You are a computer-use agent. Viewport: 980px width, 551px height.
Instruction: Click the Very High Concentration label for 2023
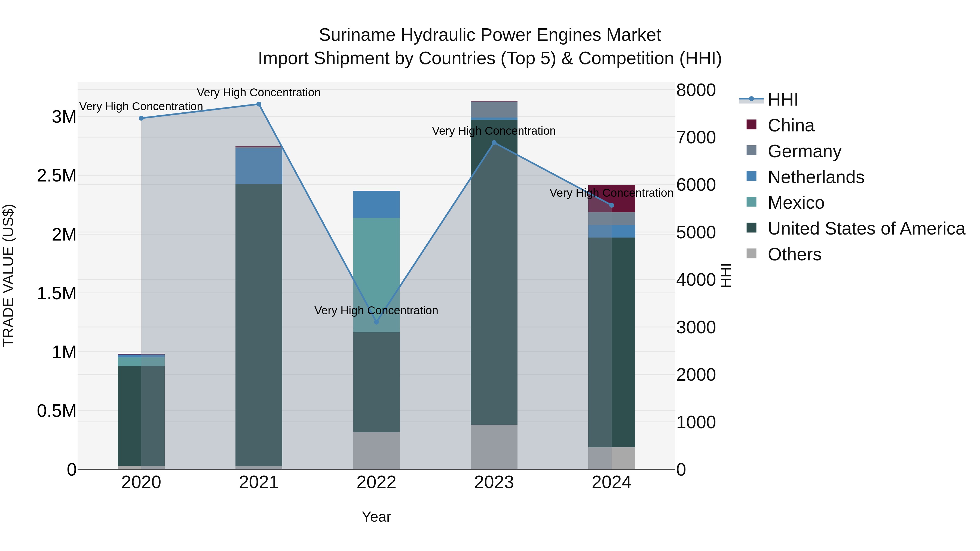[x=494, y=131]
